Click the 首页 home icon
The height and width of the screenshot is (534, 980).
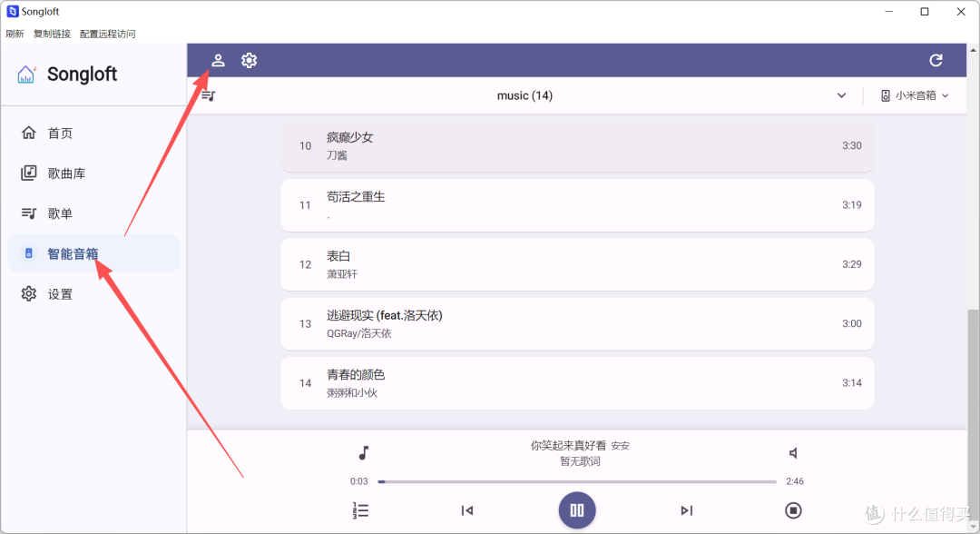(x=29, y=133)
